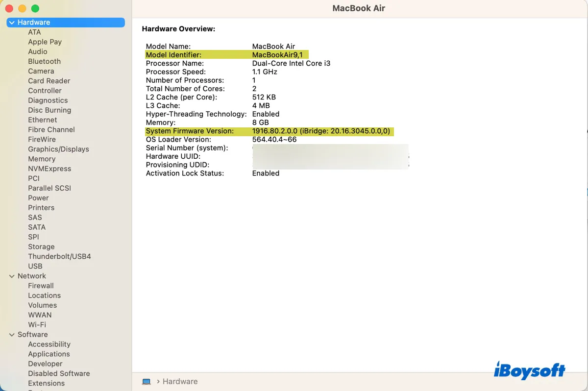This screenshot has height=391, width=588.
Task: Collapse the Software section chevron
Action: [x=12, y=335]
